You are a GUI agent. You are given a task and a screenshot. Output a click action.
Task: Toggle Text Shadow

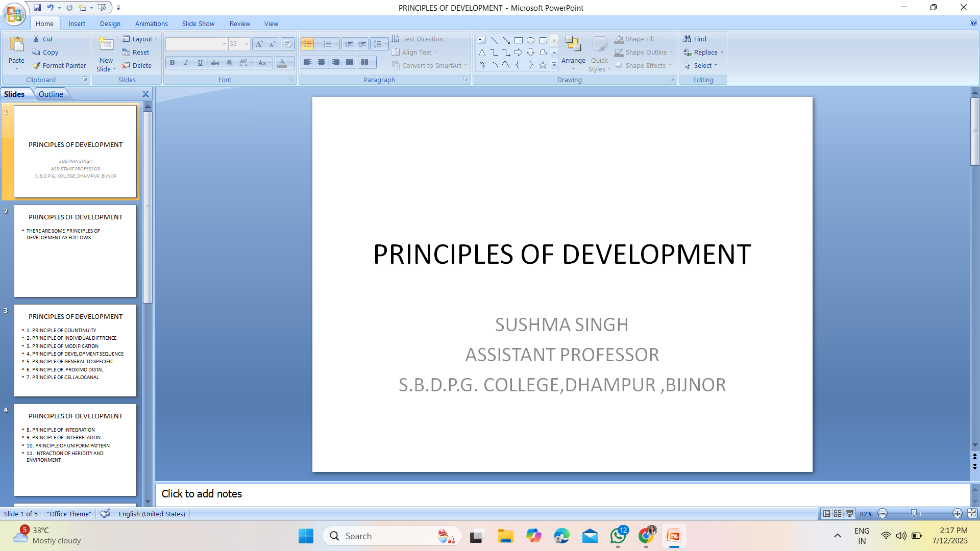(229, 63)
